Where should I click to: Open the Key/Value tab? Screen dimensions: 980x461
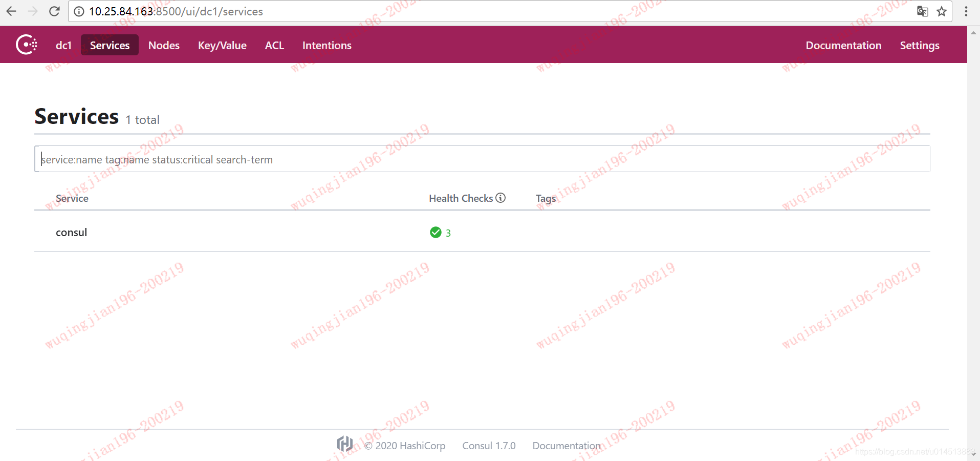click(222, 45)
